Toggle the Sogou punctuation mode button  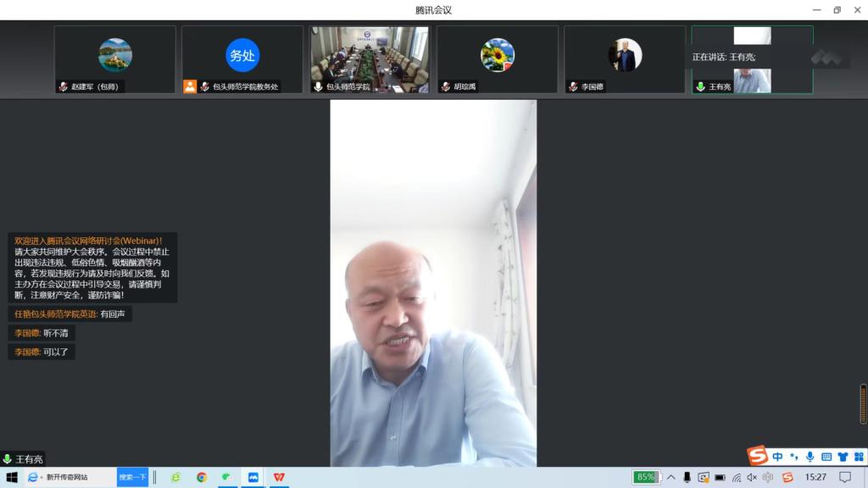tap(793, 457)
